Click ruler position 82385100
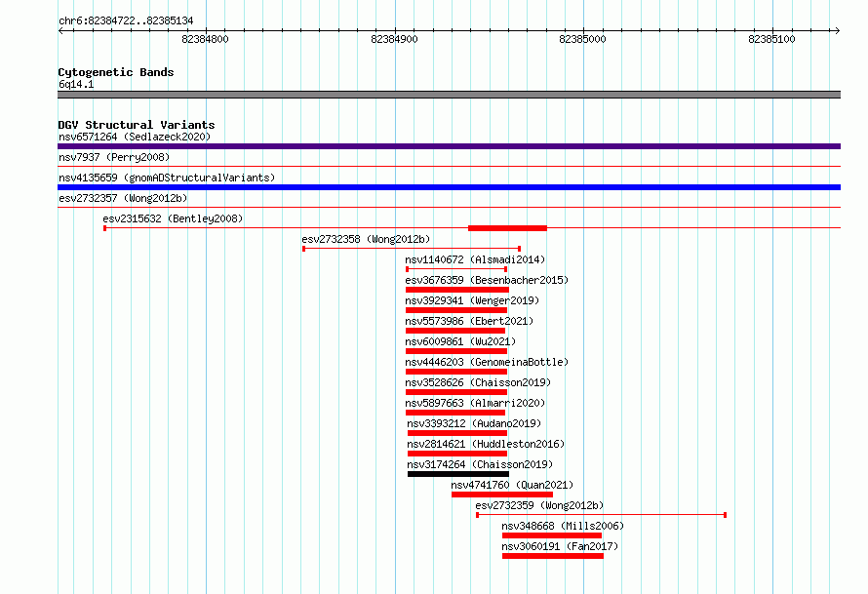Image resolution: width=868 pixels, height=594 pixels. pos(771,39)
